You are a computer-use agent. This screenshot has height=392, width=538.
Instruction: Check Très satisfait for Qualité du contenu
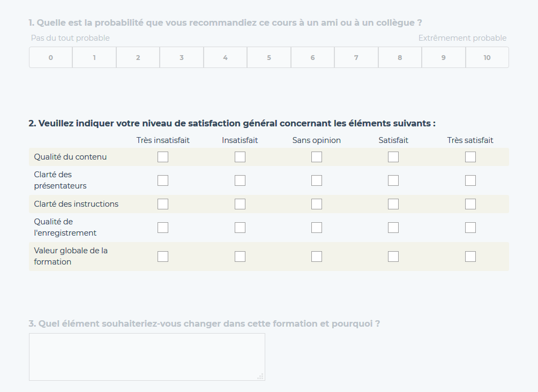[x=470, y=156]
